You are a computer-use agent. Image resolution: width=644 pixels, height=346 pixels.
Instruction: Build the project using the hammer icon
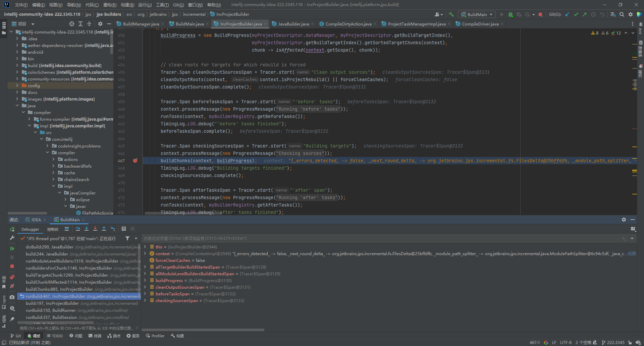(451, 14)
